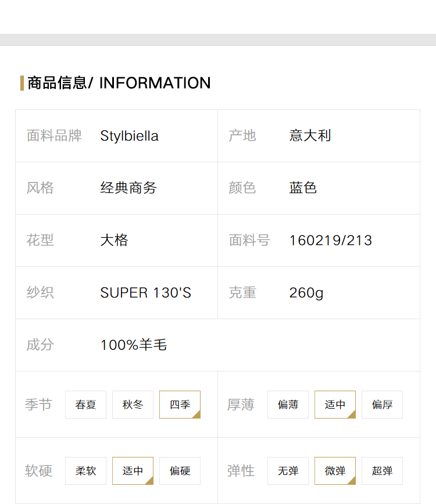Viewport: 436px width, 504px height.
Task: Click the 意大利 origin value
Action: 310,135
